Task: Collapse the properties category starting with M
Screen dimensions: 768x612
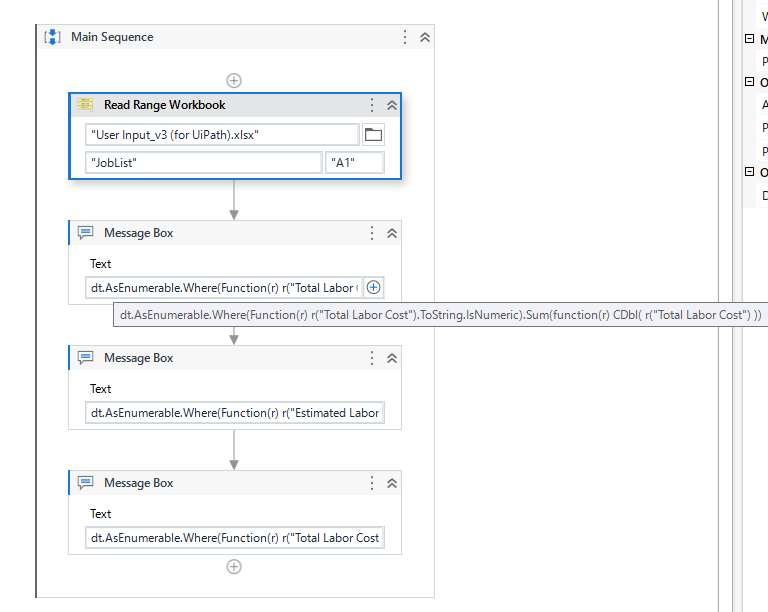Action: click(749, 40)
